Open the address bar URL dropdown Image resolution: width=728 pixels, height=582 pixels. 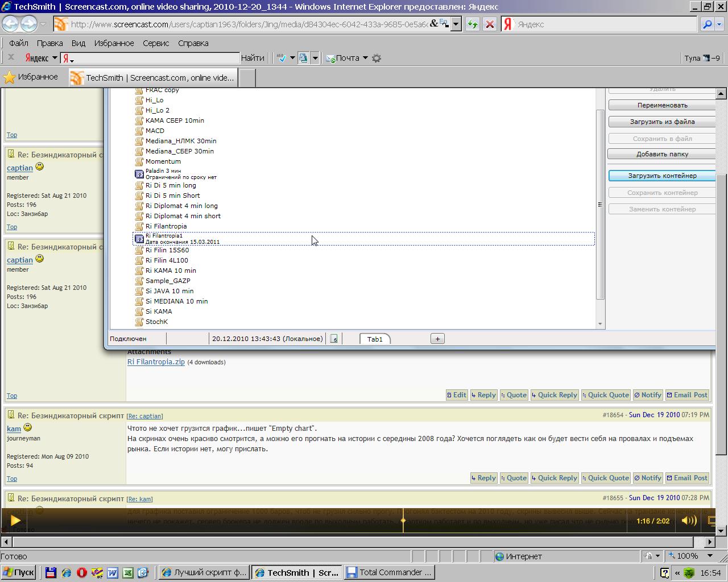(456, 24)
